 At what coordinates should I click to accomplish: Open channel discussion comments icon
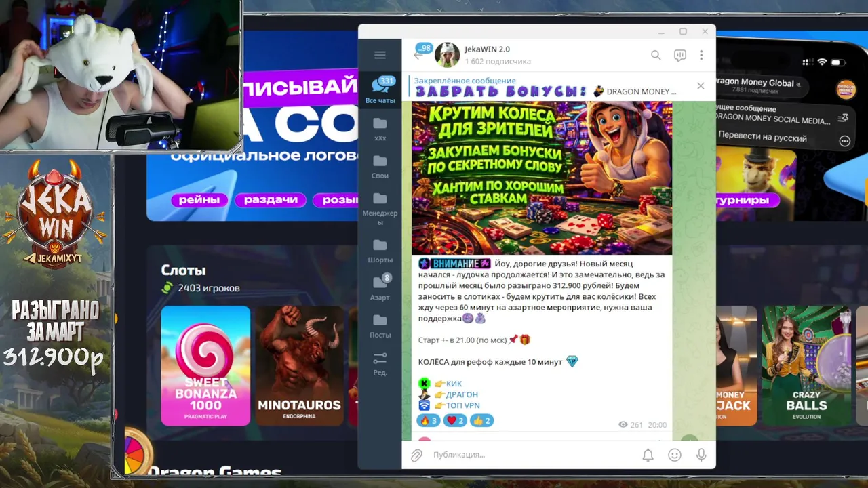click(x=680, y=55)
